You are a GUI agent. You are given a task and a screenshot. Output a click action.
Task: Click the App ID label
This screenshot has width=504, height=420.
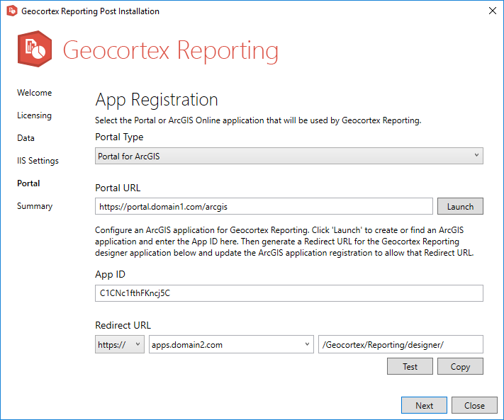pos(110,275)
